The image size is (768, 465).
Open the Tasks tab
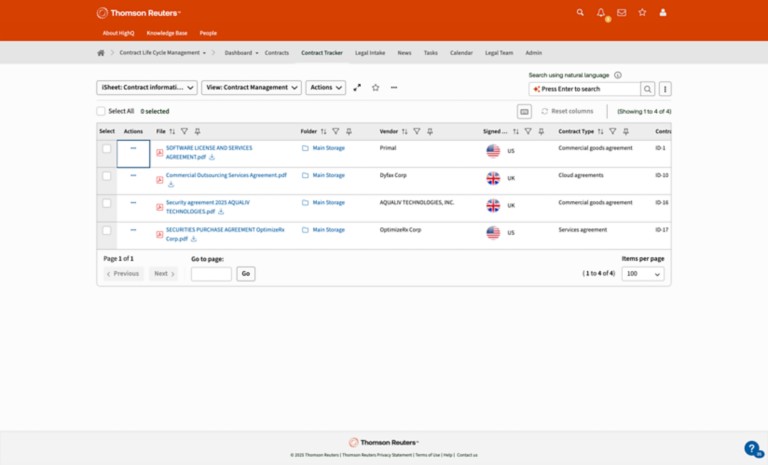tap(431, 53)
